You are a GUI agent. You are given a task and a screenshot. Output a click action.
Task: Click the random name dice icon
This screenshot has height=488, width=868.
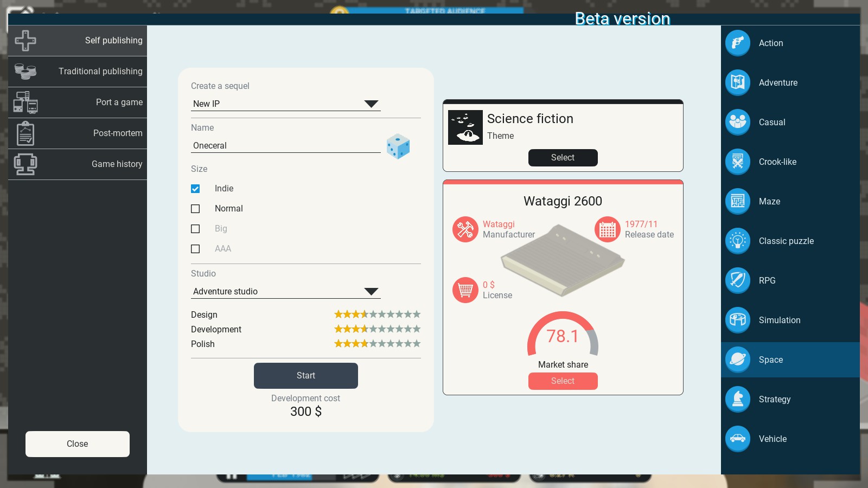pos(398,146)
